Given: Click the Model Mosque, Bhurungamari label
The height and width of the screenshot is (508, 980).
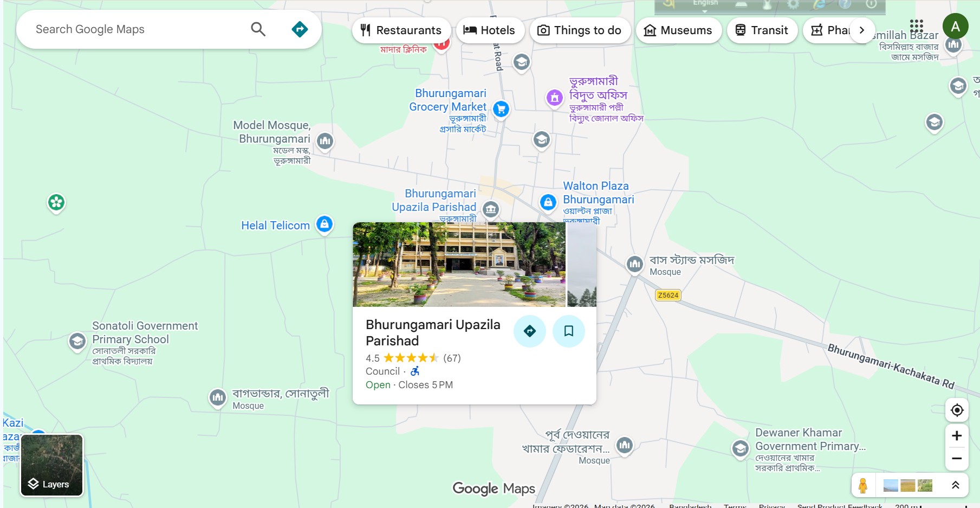Looking at the screenshot, I should coord(272,132).
